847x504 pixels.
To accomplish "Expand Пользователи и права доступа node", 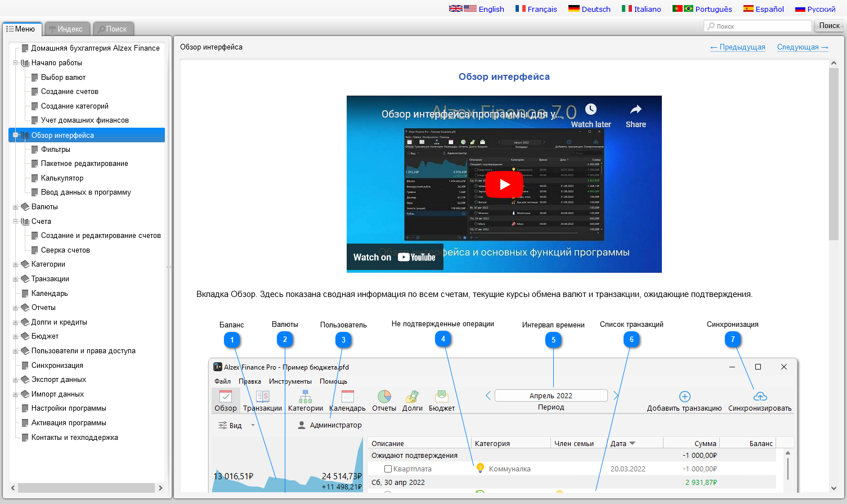I will (16, 351).
